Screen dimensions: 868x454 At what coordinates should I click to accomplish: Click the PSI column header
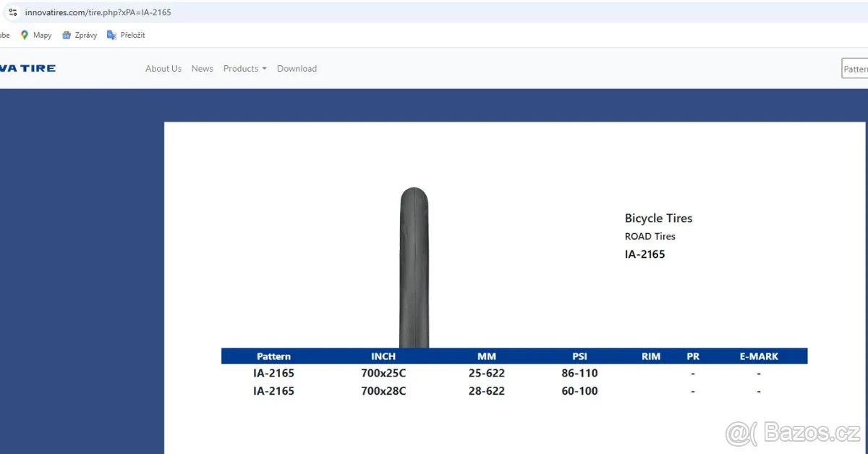(579, 356)
